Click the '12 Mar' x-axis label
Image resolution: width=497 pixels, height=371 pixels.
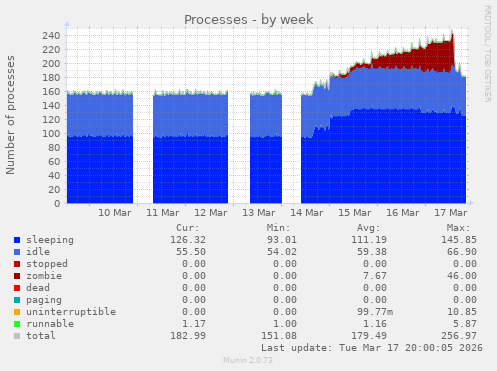211,213
